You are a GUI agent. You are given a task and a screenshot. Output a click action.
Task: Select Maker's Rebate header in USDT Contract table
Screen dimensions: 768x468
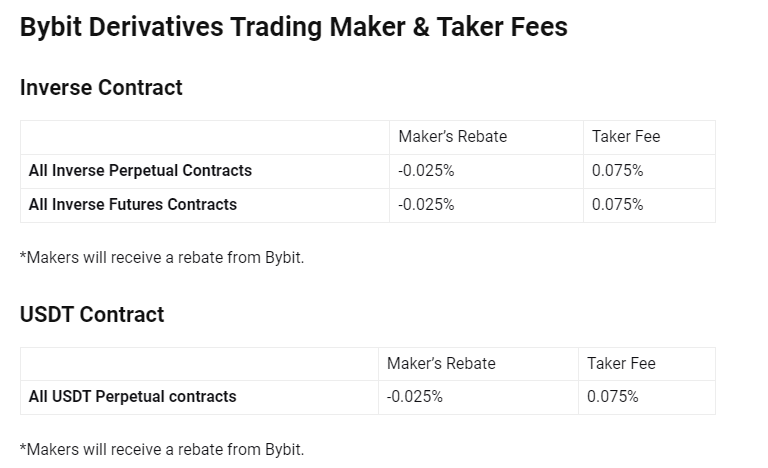tap(441, 363)
